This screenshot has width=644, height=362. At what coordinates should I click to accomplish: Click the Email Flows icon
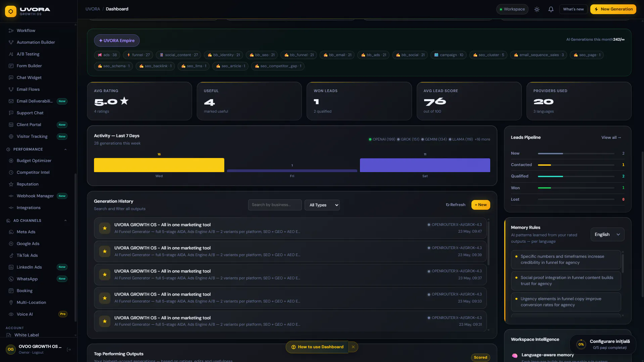[11, 89]
